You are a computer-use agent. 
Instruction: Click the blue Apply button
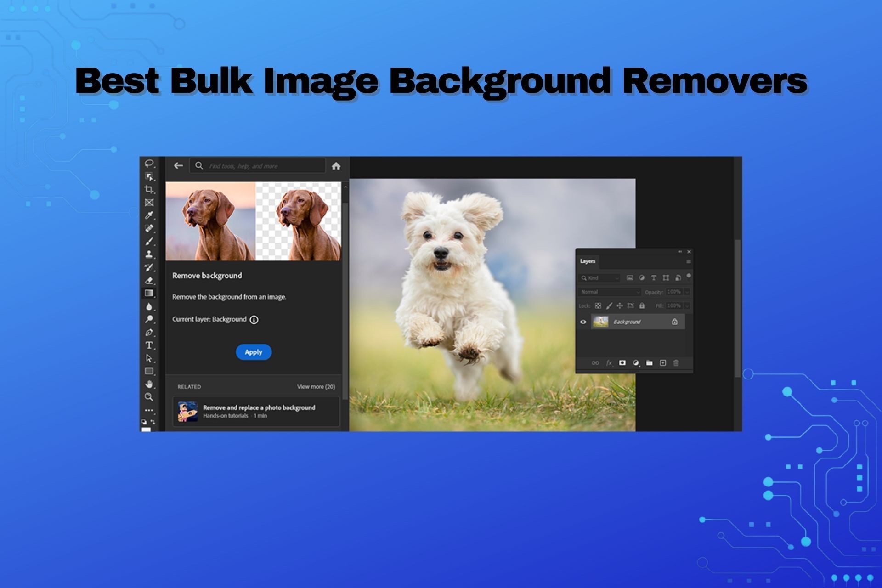click(254, 352)
